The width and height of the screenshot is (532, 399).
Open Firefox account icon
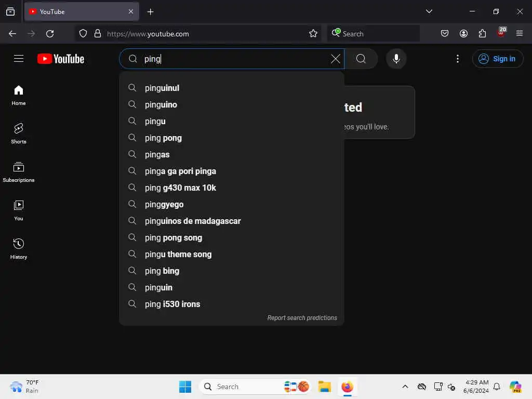463,34
